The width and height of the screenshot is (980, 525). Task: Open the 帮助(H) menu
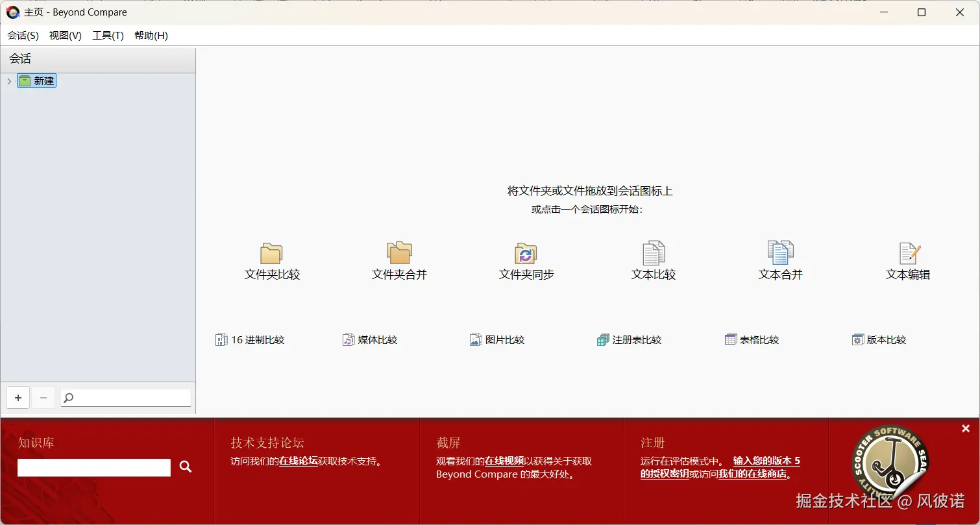[151, 36]
